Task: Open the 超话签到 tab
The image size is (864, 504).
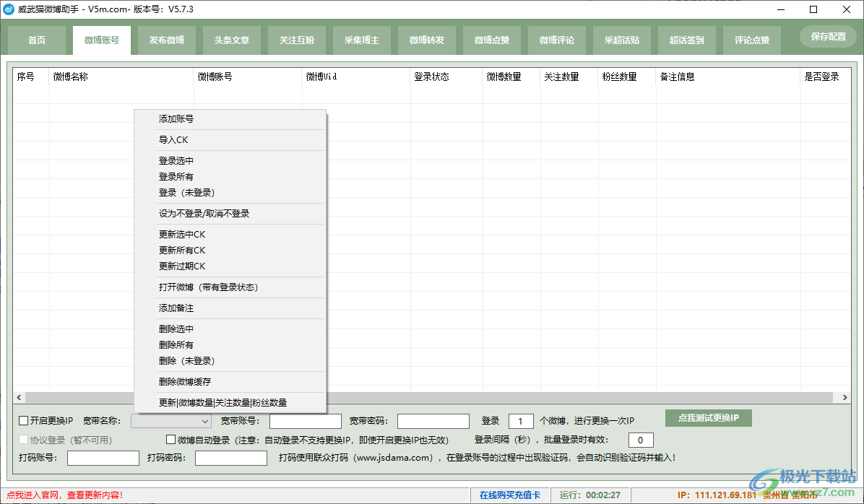Action: [x=687, y=40]
